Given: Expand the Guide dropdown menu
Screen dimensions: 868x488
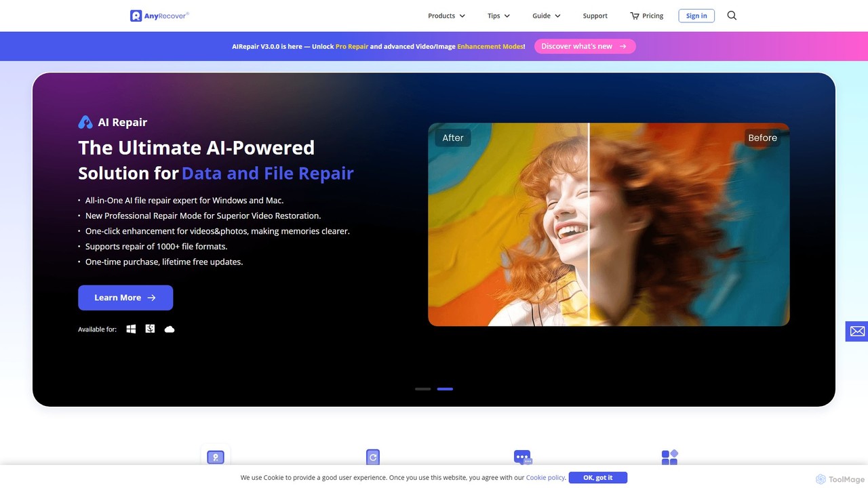Looking at the screenshot, I should (x=547, y=16).
